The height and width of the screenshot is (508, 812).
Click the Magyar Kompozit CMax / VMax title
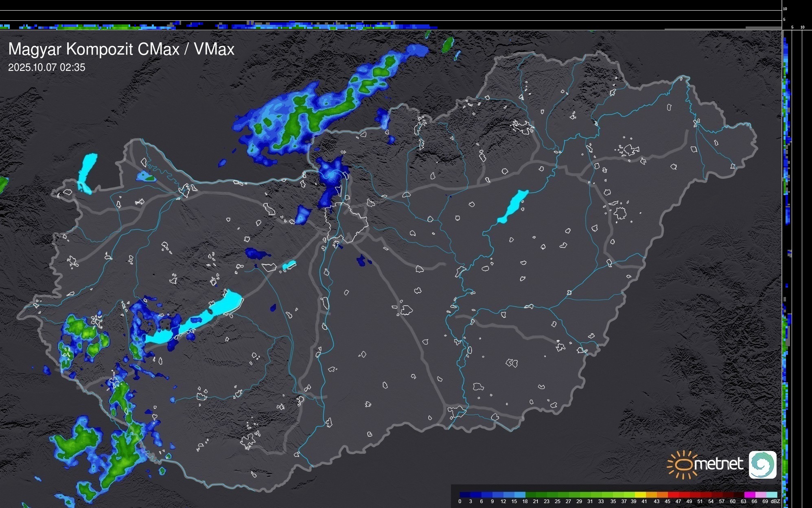[121, 49]
